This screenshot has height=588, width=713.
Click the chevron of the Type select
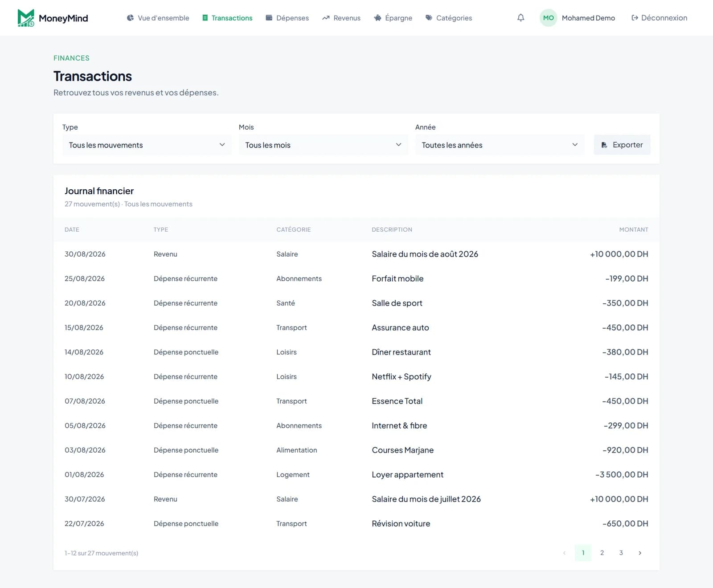pyautogui.click(x=222, y=145)
